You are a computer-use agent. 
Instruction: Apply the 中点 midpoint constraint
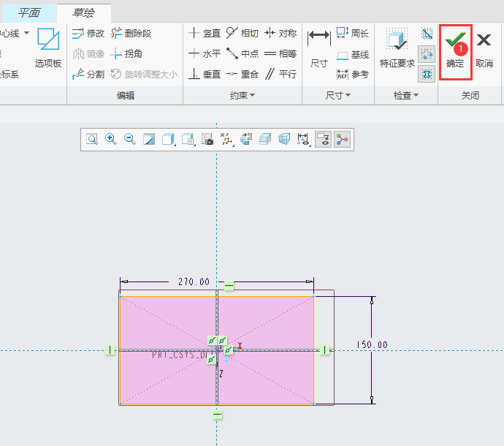242,53
